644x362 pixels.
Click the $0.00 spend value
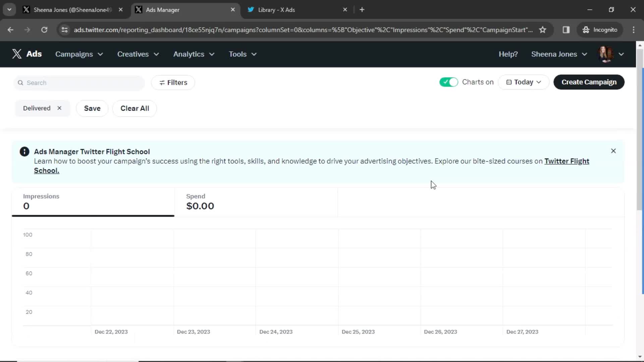(200, 206)
